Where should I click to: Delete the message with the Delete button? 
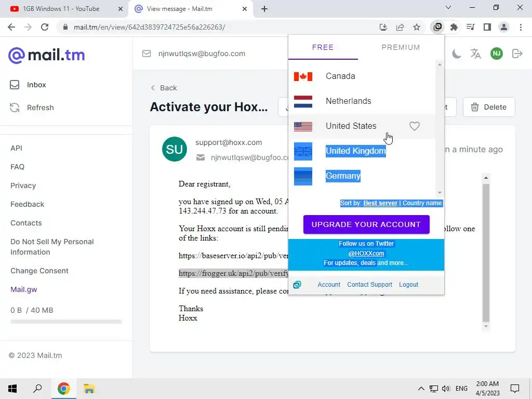point(489,107)
